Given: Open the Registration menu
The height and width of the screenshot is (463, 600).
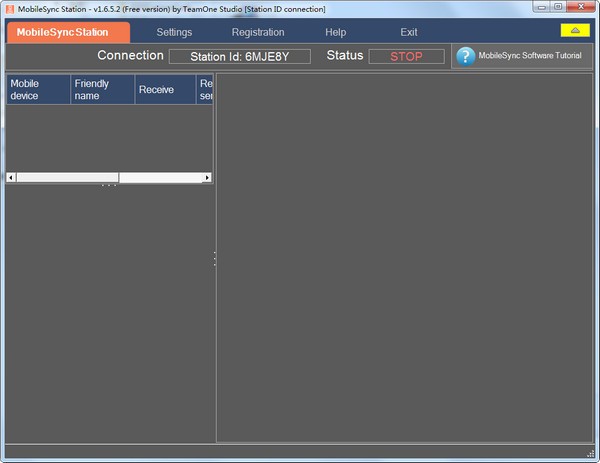Looking at the screenshot, I should tap(258, 32).
